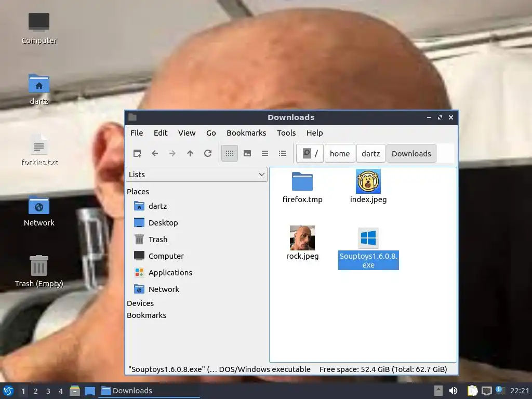Open the Tools menu

coord(286,133)
